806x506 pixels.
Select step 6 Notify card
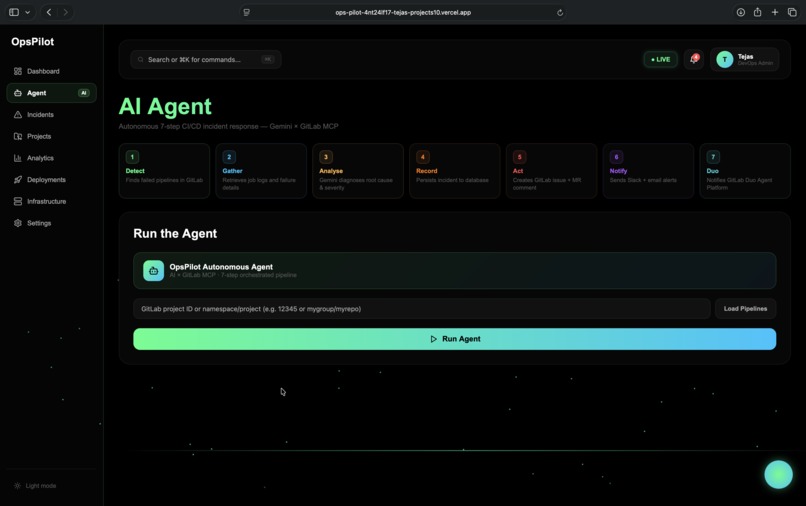(x=648, y=171)
